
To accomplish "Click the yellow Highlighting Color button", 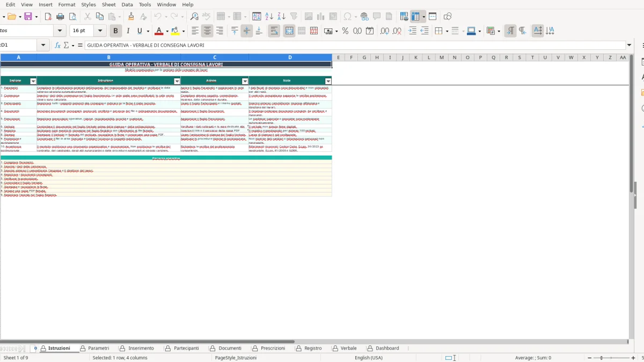I will (x=175, y=31).
